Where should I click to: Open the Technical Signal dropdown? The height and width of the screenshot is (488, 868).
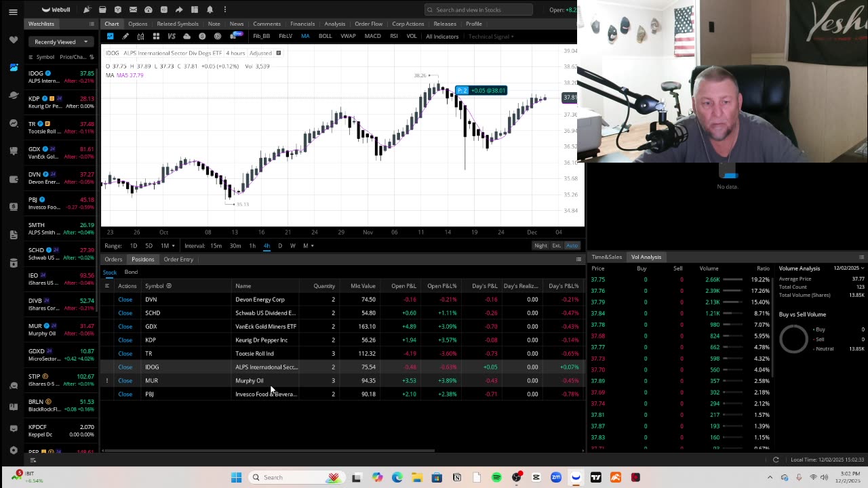[491, 36]
